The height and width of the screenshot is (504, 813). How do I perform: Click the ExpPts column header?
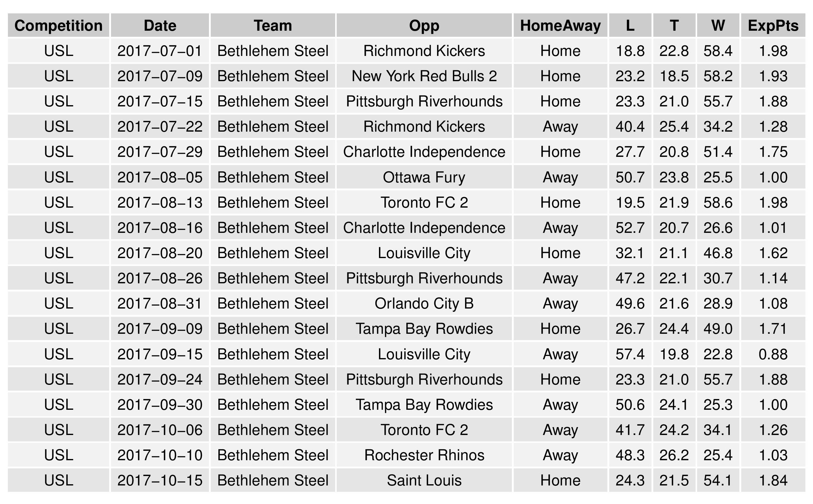[773, 26]
